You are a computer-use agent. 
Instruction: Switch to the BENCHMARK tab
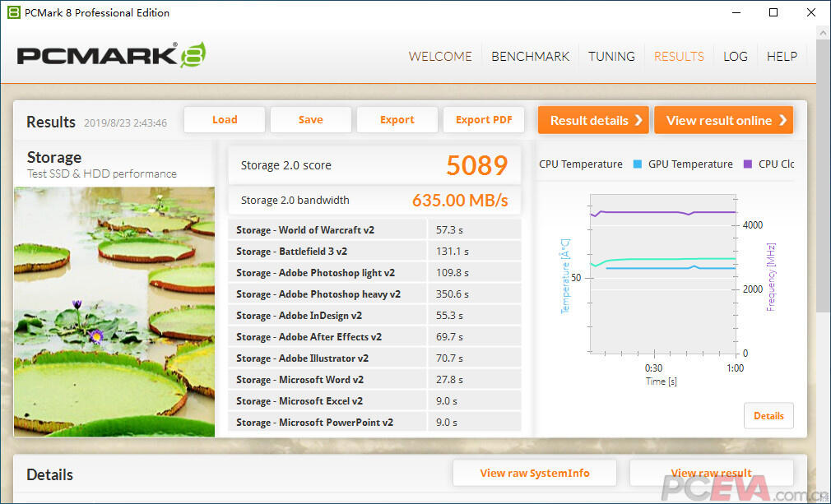pos(530,56)
